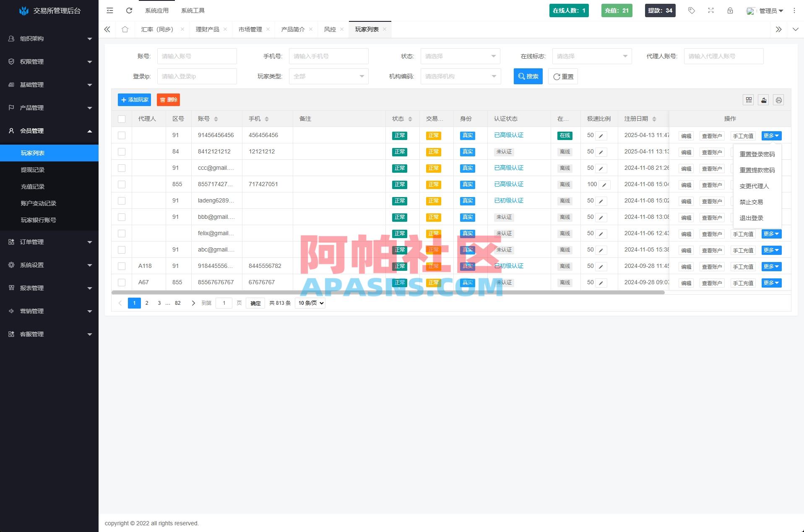Click the fullscreen expand icon

tap(711, 10)
